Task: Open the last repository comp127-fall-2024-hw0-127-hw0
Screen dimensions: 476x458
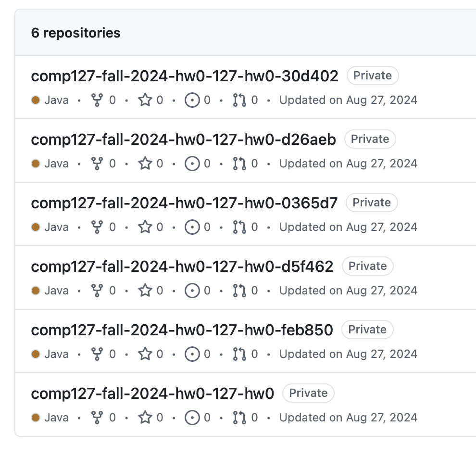Action: coord(152,394)
